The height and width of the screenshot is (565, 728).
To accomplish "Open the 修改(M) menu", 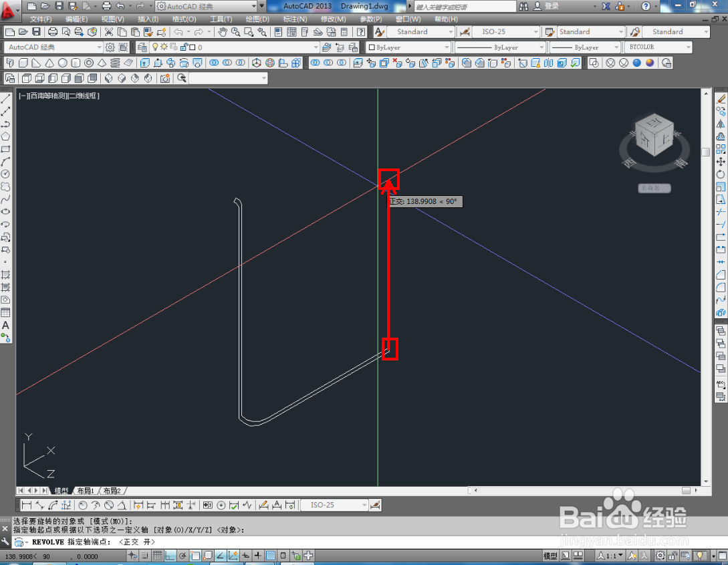I will (x=334, y=19).
